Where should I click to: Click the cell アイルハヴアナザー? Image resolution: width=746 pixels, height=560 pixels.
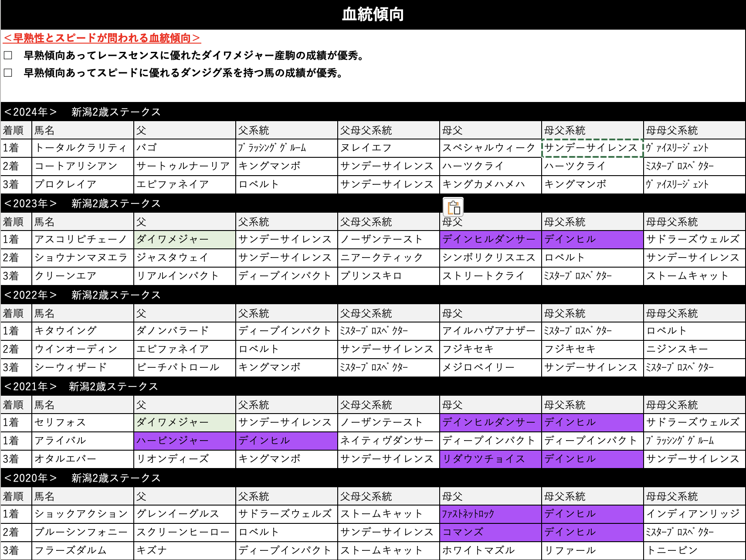coord(491,331)
